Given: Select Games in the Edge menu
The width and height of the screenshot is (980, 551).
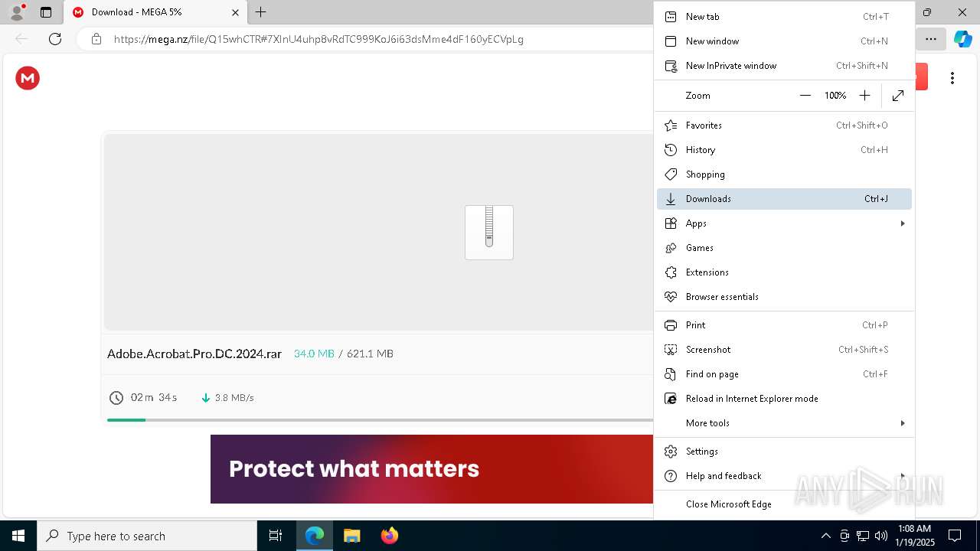Looking at the screenshot, I should 784,248.
